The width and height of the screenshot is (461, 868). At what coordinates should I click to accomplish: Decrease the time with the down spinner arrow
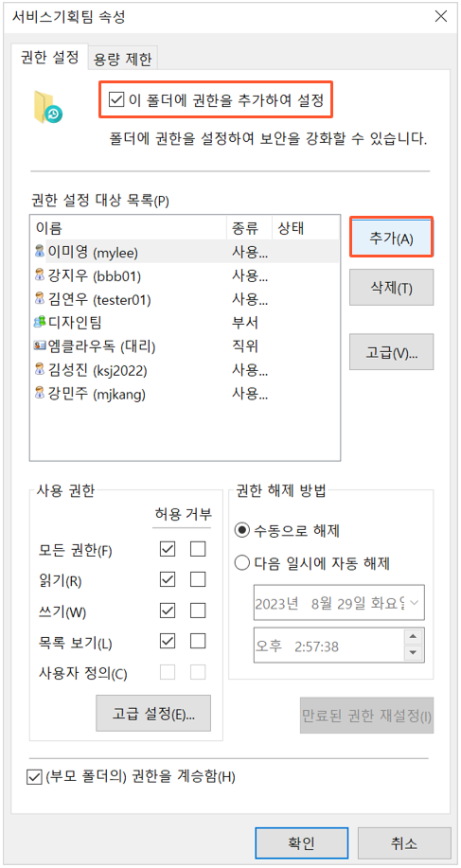pos(413,653)
